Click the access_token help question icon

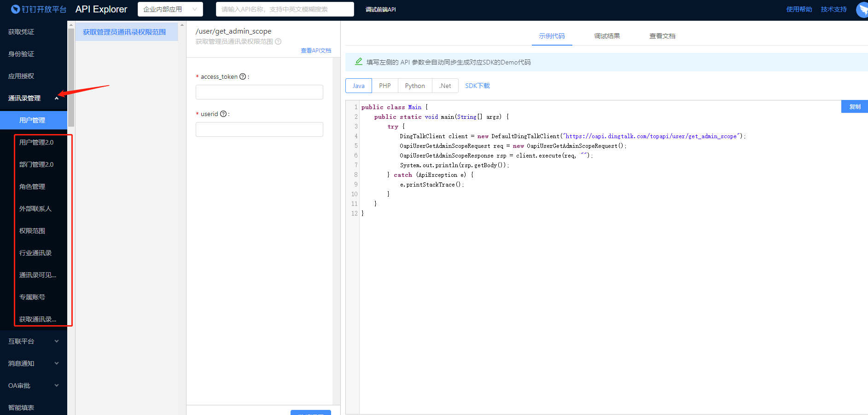[243, 76]
